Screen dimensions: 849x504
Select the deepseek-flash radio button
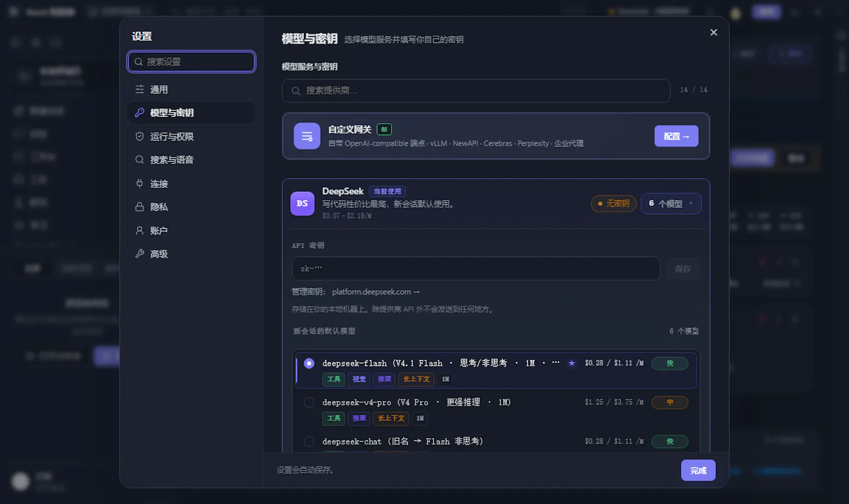pos(309,363)
